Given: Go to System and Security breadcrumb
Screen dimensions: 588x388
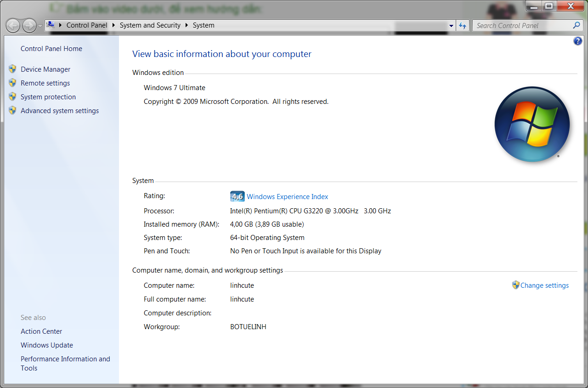Looking at the screenshot, I should (150, 25).
